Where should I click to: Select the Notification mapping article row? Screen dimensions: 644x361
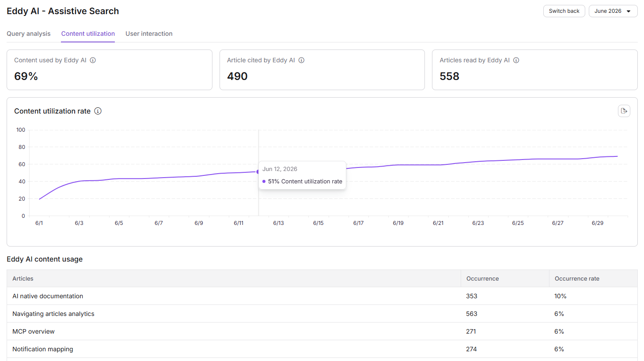322,349
